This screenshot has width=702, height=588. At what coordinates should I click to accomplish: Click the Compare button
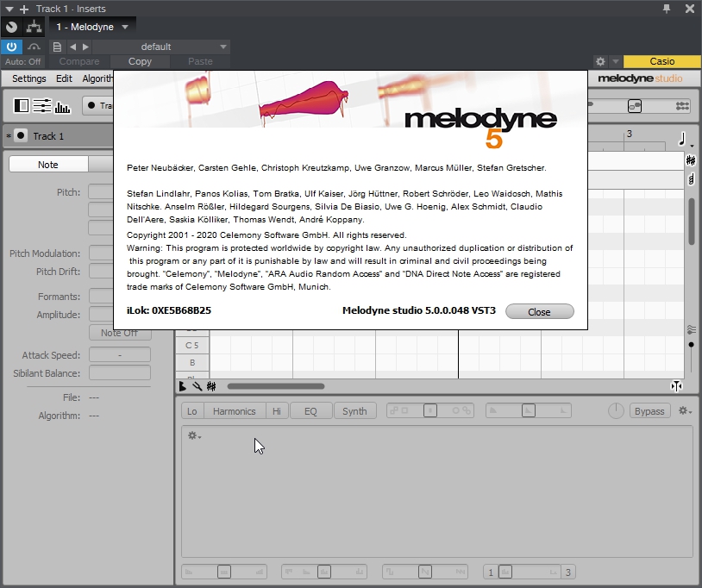[x=79, y=62]
